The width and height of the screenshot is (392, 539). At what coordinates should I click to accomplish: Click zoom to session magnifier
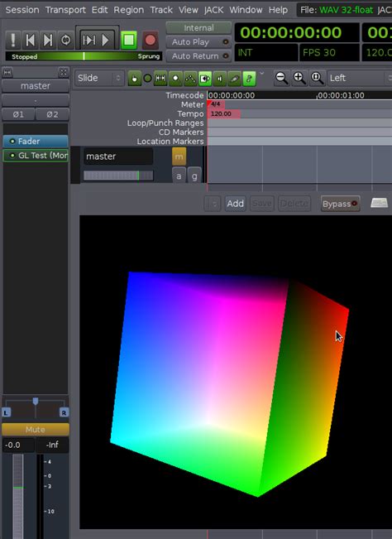pyautogui.click(x=317, y=78)
